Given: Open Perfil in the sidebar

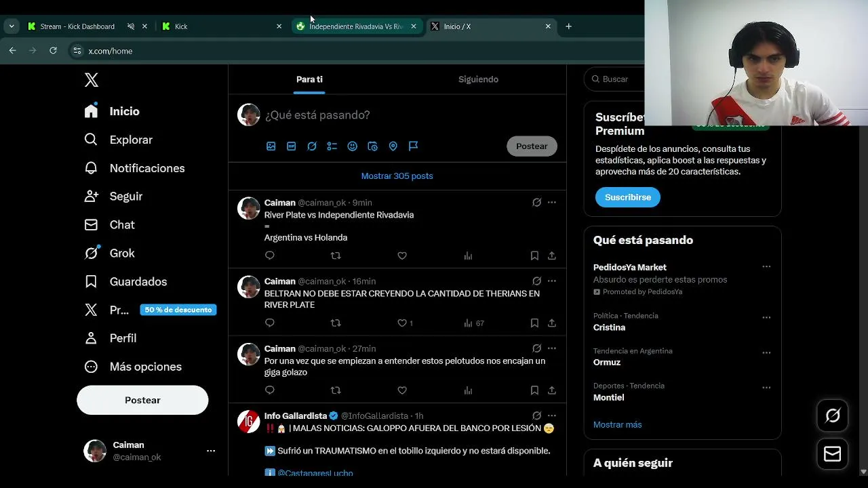Looking at the screenshot, I should pos(110,338).
